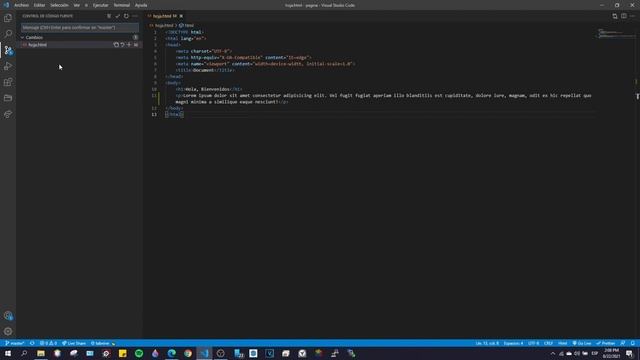Open the Archivo menu
The width and height of the screenshot is (640, 360).
coord(22,5)
